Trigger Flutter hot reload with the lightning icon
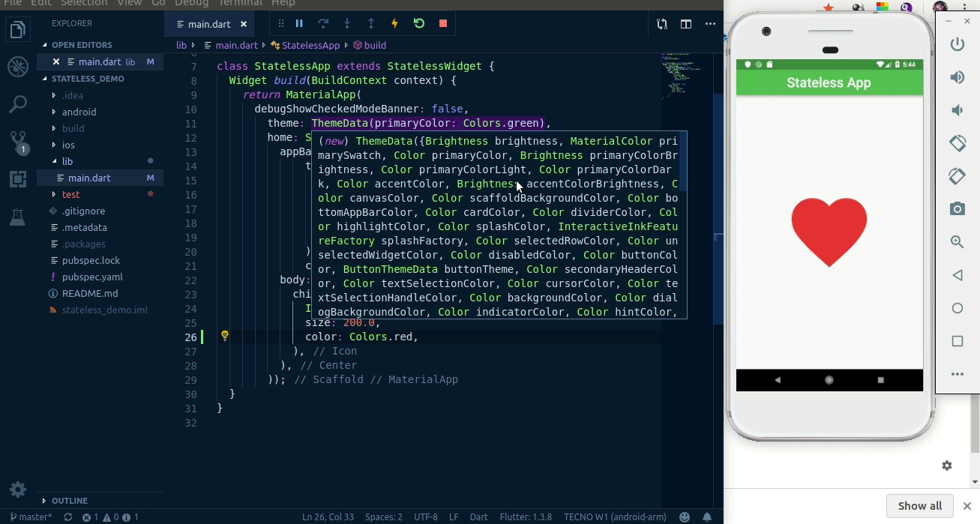 click(x=394, y=23)
